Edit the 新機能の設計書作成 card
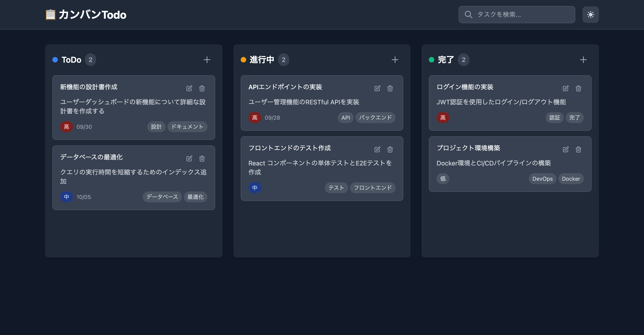Image resolution: width=644 pixels, height=335 pixels. (x=189, y=88)
